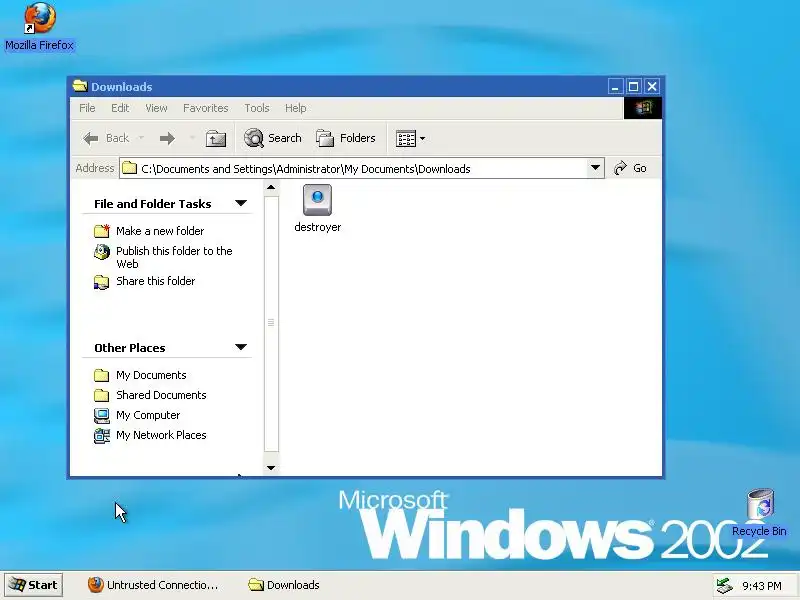This screenshot has width=800, height=600.
Task: Minimize the Downloads window
Action: (615, 86)
